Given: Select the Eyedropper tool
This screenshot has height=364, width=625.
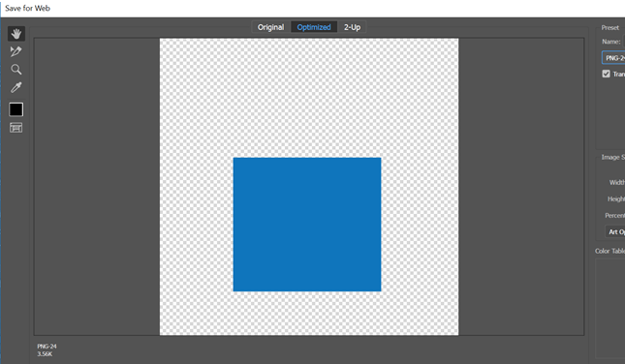Looking at the screenshot, I should click(16, 87).
